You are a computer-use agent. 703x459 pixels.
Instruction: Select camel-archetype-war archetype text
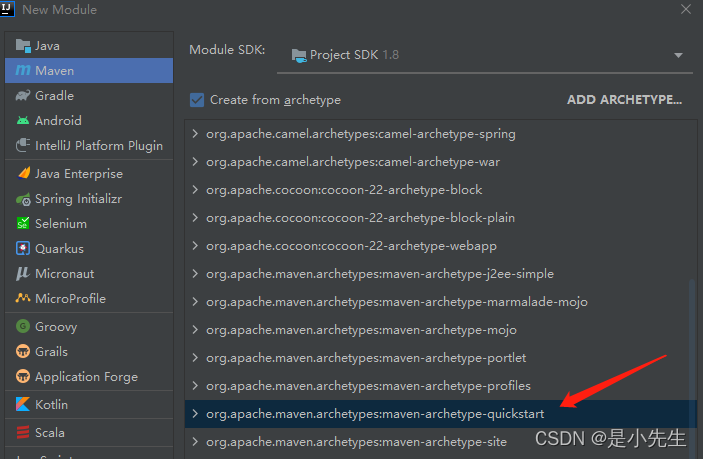pyautogui.click(x=353, y=162)
